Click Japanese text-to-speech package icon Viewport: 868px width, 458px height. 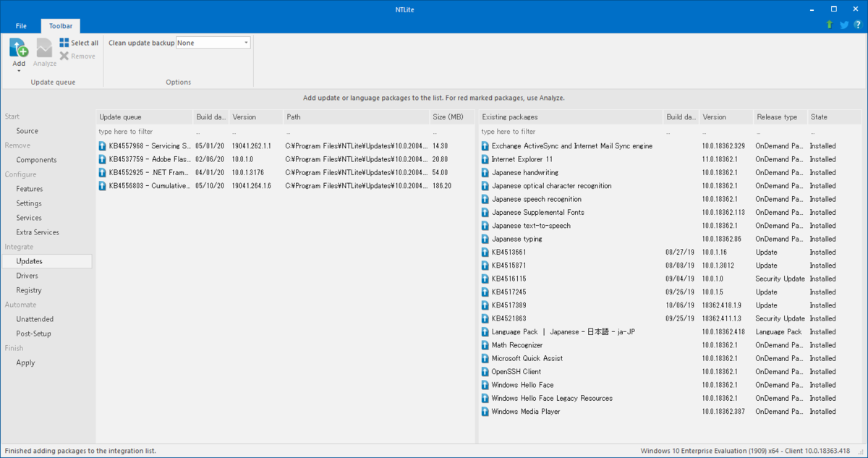tap(485, 226)
